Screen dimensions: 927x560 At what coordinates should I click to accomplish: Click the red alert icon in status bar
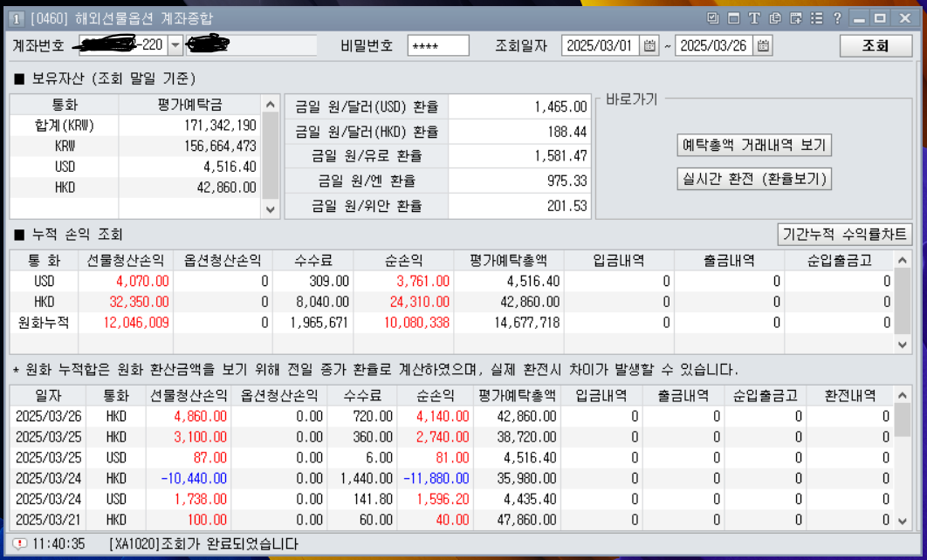(x=19, y=543)
